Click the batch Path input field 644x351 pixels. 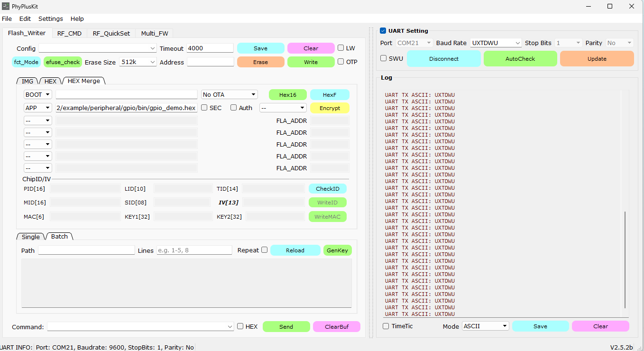coord(87,250)
